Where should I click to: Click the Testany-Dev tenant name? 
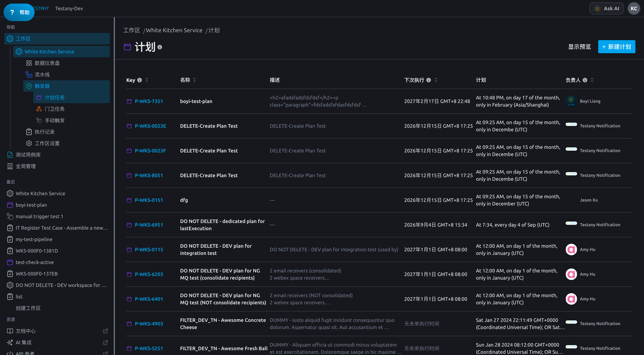pyautogui.click(x=69, y=9)
